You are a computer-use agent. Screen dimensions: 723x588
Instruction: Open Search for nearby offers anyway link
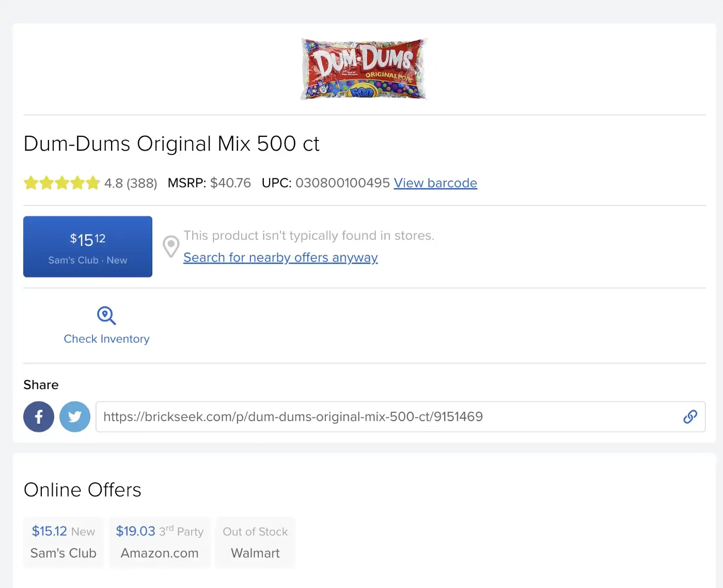[x=280, y=257]
